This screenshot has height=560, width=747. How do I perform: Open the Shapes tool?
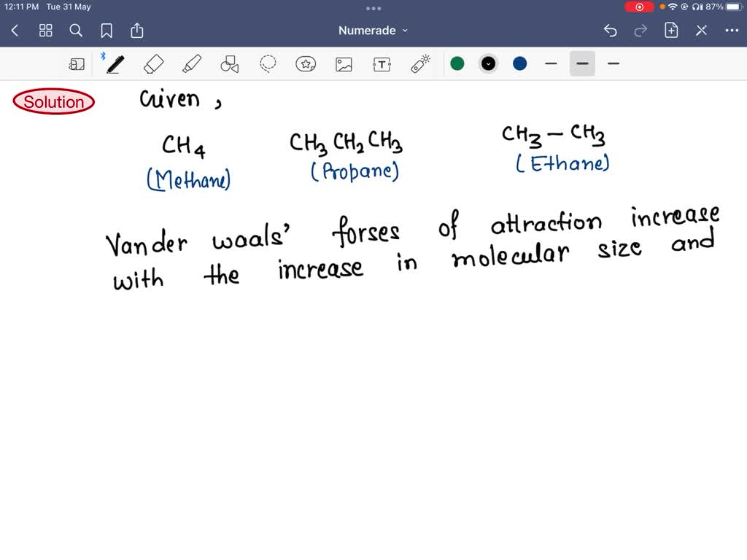[x=229, y=63]
